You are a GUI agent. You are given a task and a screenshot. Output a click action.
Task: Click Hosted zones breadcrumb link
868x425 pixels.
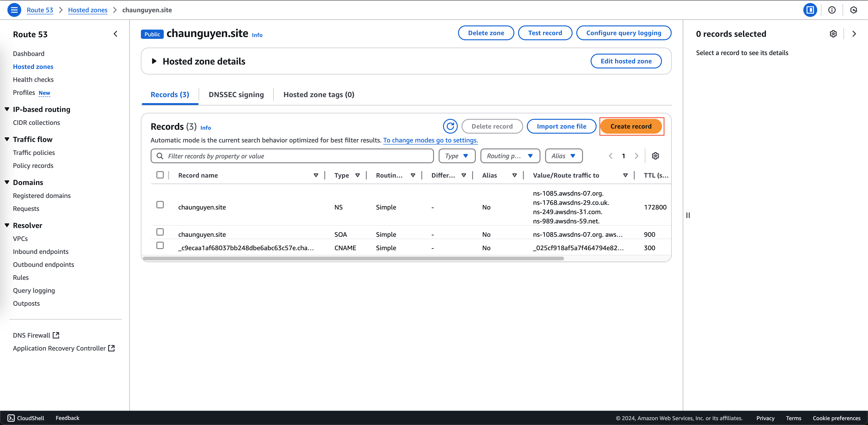pos(88,10)
